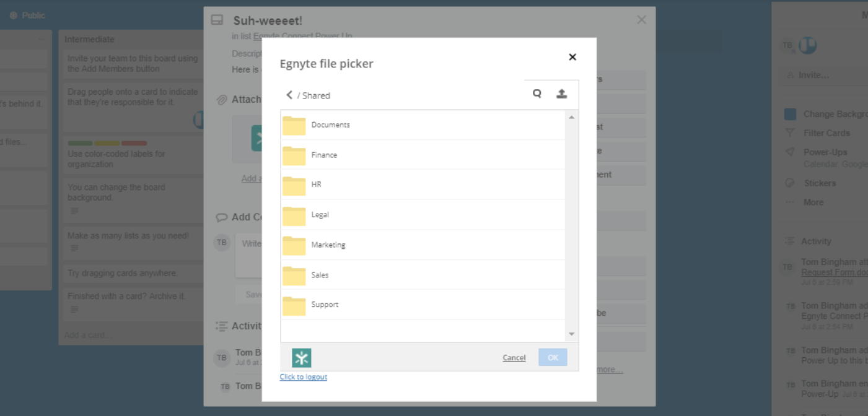The image size is (868, 416).
Task: Click the search icon in file picker
Action: [x=537, y=94]
